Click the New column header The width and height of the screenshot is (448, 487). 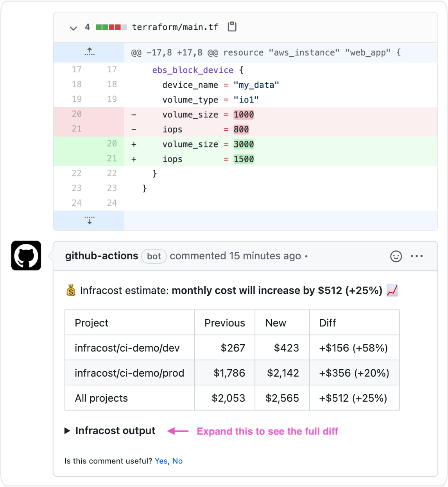[x=282, y=323]
